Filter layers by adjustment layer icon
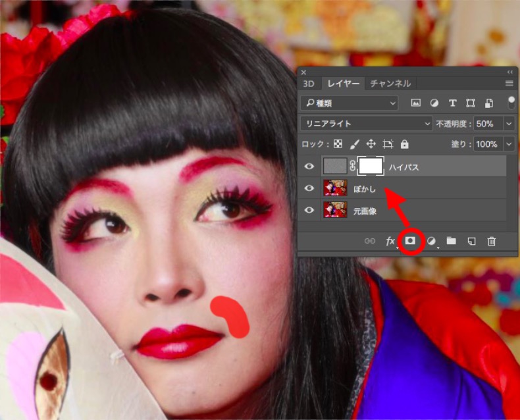520x420 pixels. click(434, 103)
